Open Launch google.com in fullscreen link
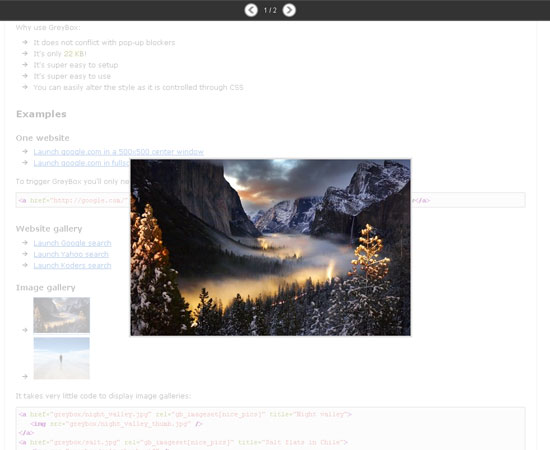 coord(82,163)
